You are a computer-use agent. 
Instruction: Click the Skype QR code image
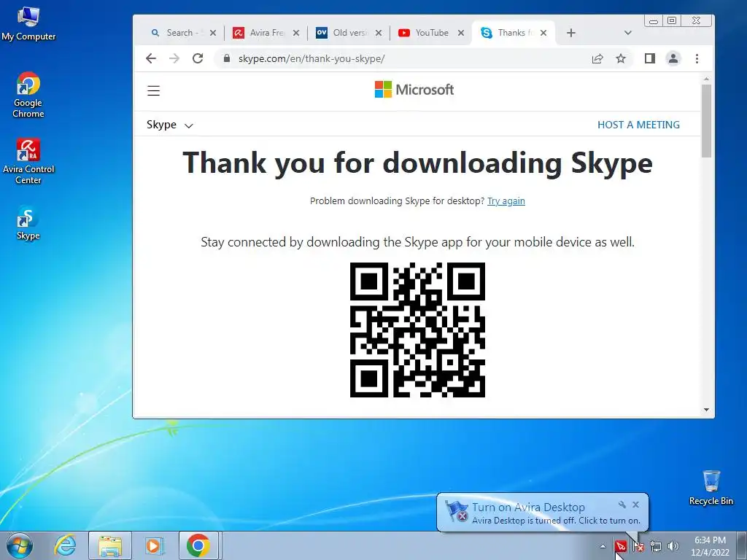417,330
